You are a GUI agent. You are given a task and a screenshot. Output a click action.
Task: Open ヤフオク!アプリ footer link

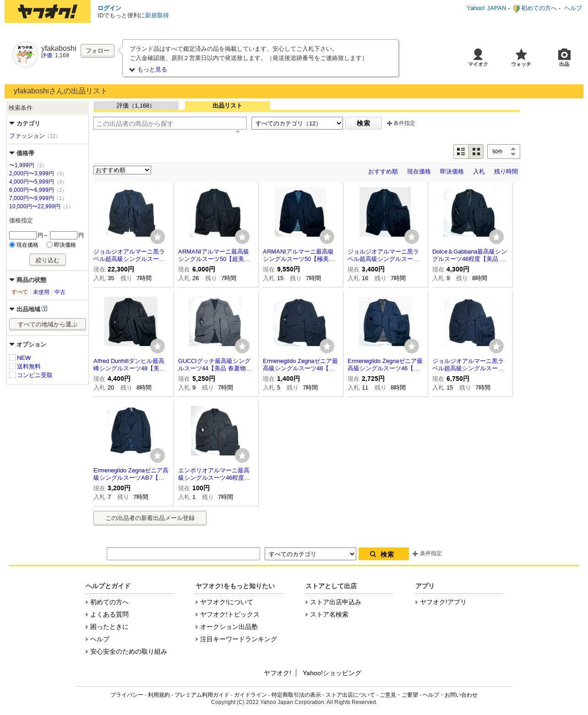pos(443,602)
